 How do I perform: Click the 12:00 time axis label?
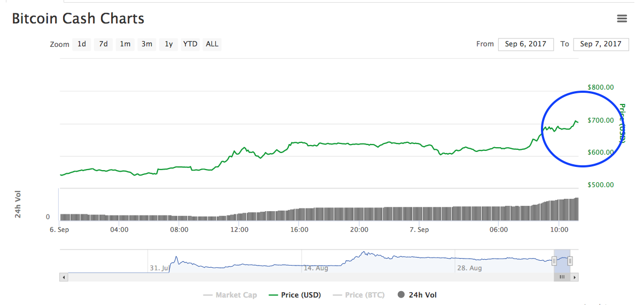pyautogui.click(x=239, y=230)
